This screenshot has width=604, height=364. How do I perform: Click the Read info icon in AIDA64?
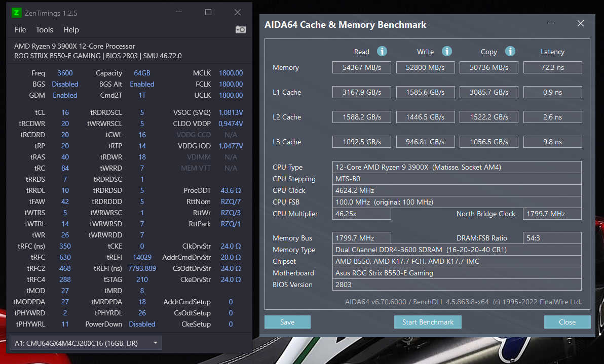[x=382, y=51]
